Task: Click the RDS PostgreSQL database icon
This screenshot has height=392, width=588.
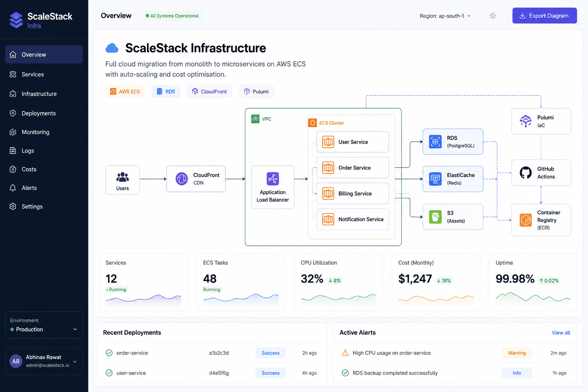Action: pos(435,142)
